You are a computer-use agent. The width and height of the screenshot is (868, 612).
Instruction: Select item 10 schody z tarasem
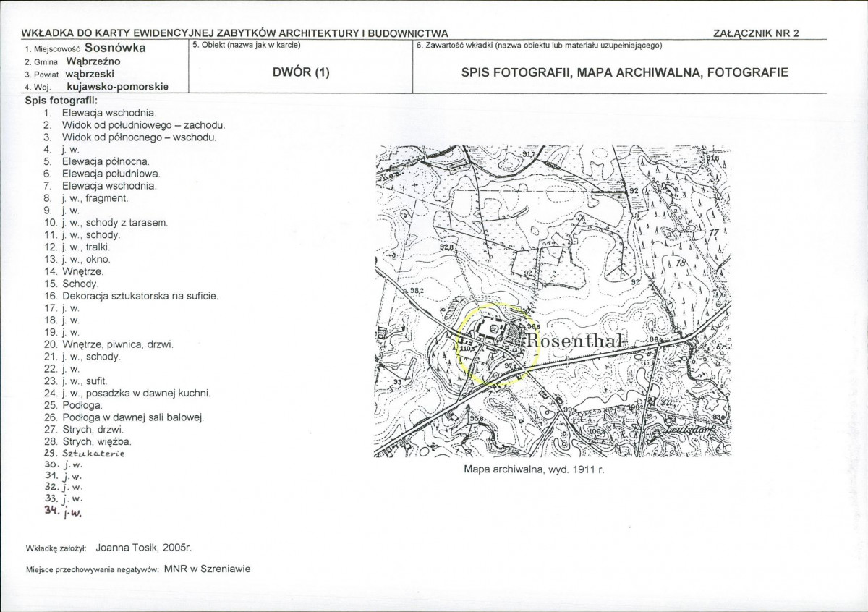pos(106,223)
